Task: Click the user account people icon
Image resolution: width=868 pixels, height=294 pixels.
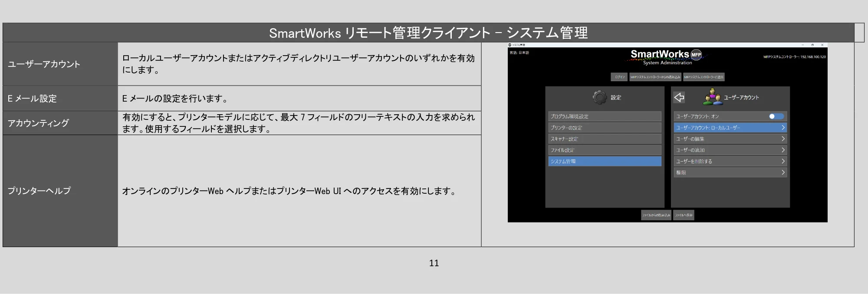Action: click(712, 97)
